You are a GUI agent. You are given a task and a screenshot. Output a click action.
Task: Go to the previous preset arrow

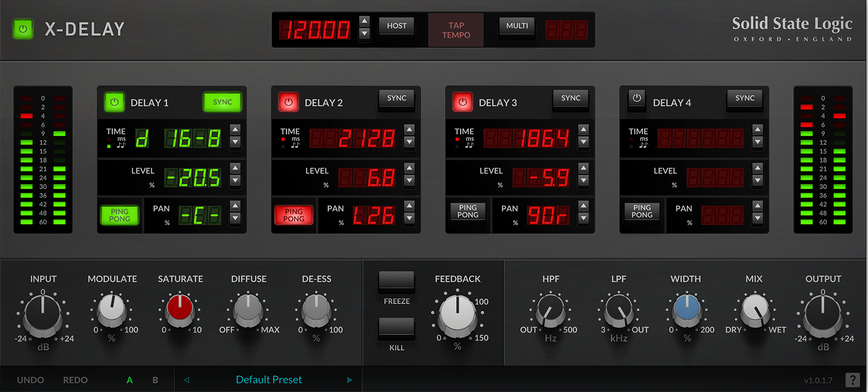(x=187, y=380)
